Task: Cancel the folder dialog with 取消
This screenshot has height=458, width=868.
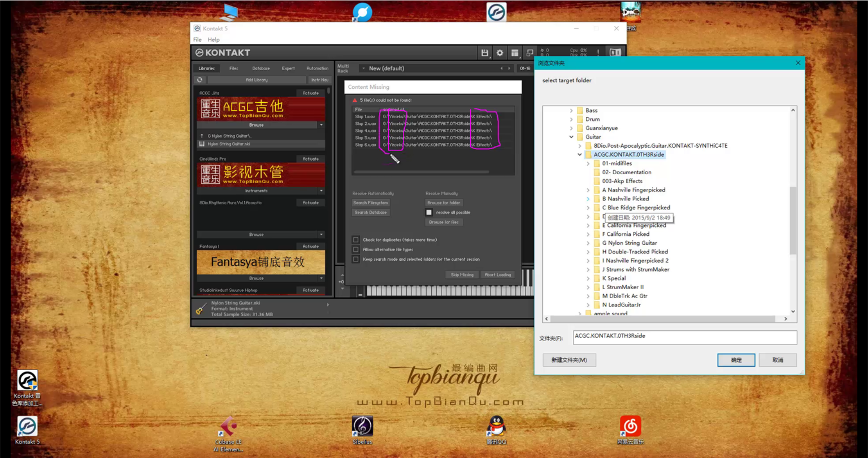Action: (x=778, y=360)
